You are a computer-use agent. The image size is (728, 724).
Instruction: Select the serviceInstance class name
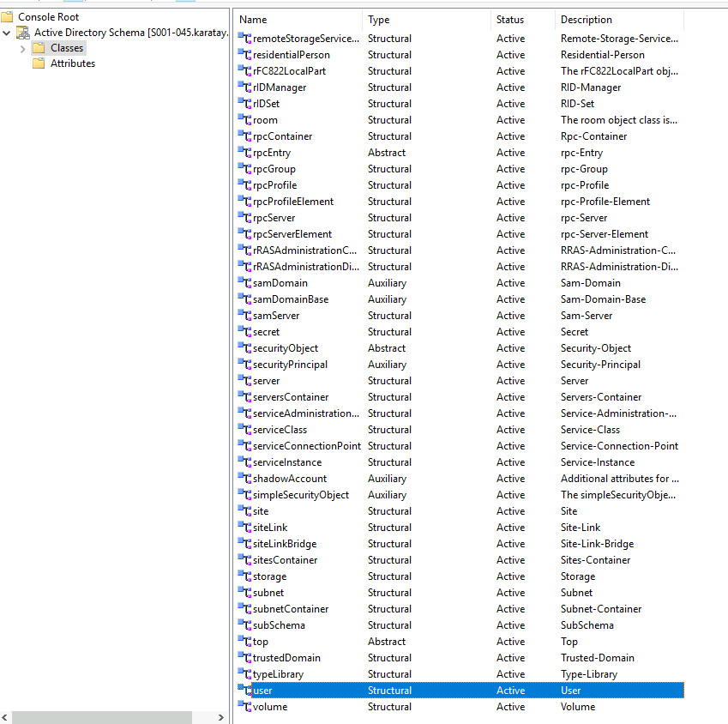[287, 462]
